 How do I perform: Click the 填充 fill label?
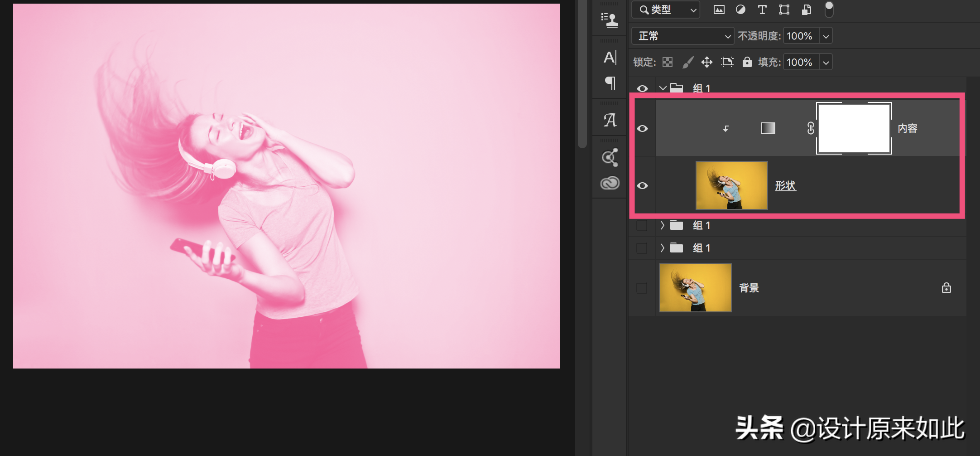point(769,62)
